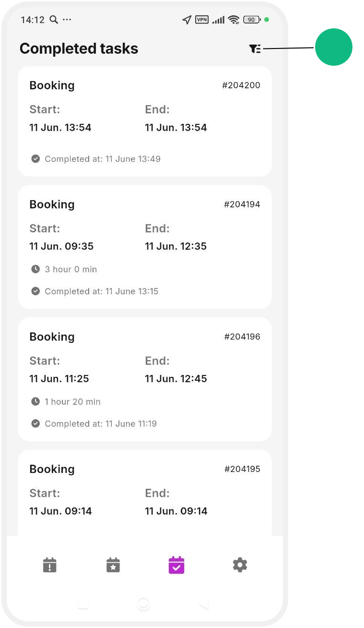The height and width of the screenshot is (628, 364).
Task: Tap the Wi-Fi icon in the status bar
Action: pos(234,20)
